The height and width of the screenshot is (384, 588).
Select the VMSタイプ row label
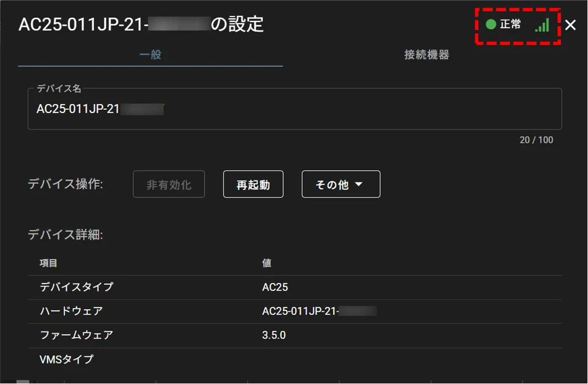(67, 359)
